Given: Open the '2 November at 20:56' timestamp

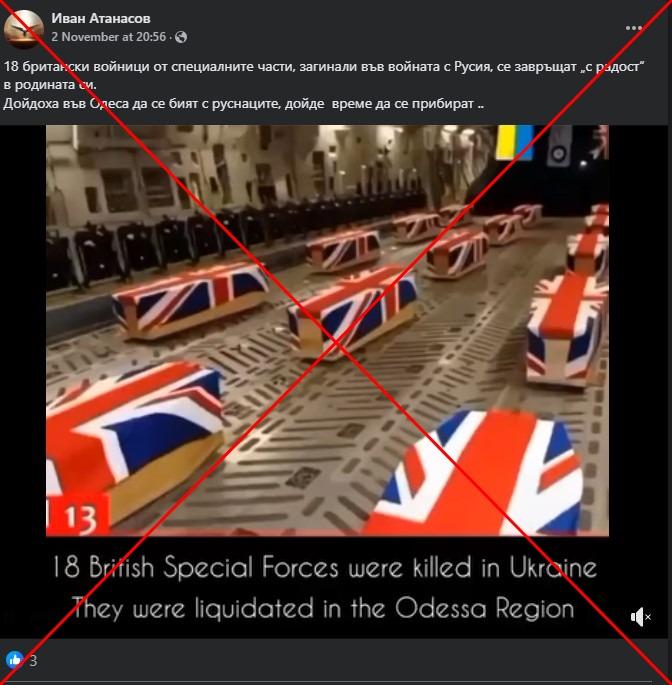Looking at the screenshot, I should [108, 37].
